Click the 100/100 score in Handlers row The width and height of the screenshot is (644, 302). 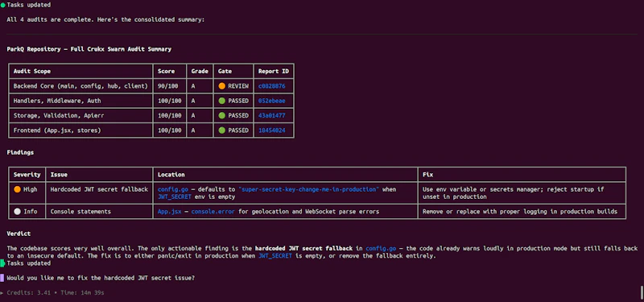pos(169,101)
